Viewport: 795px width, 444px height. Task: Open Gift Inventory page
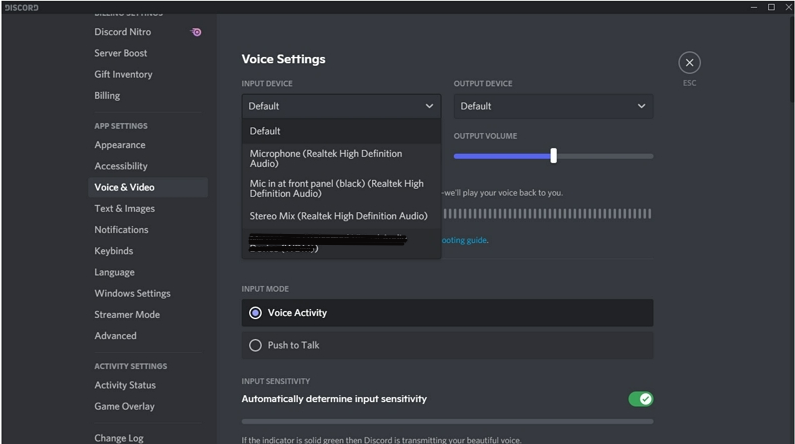[x=123, y=75]
